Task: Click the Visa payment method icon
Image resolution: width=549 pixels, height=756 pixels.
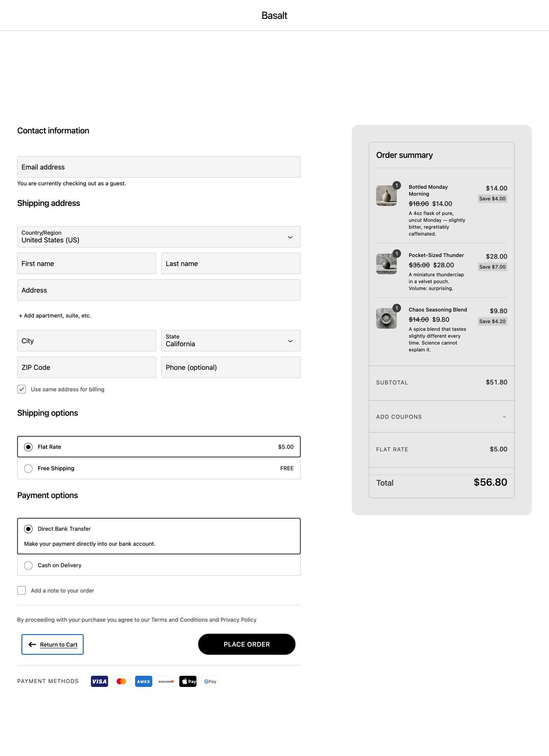Action: click(x=100, y=681)
